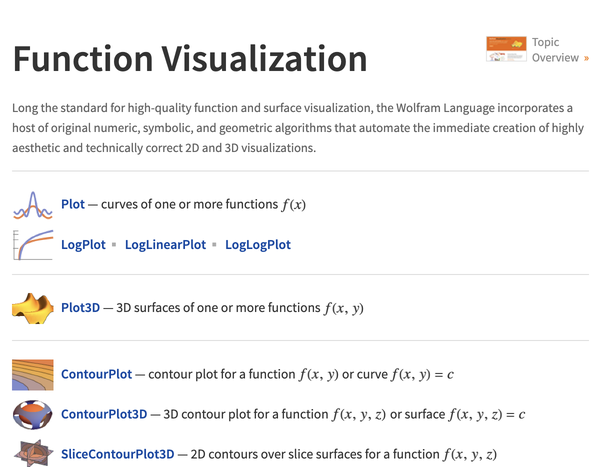
Task: Open the SliceContourPlot3D link
Action: click(118, 454)
